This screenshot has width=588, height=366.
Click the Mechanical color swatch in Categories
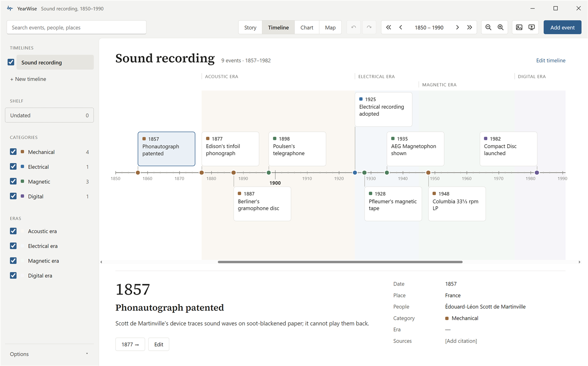coord(22,152)
